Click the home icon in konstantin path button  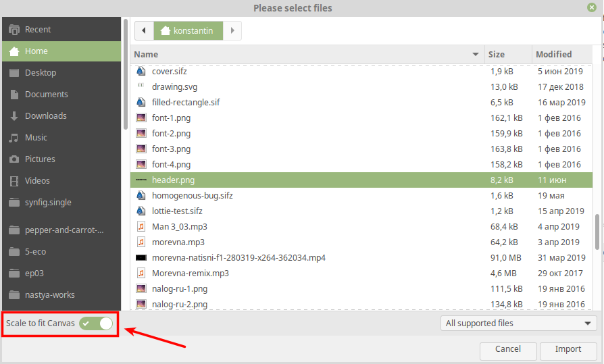pyautogui.click(x=166, y=31)
